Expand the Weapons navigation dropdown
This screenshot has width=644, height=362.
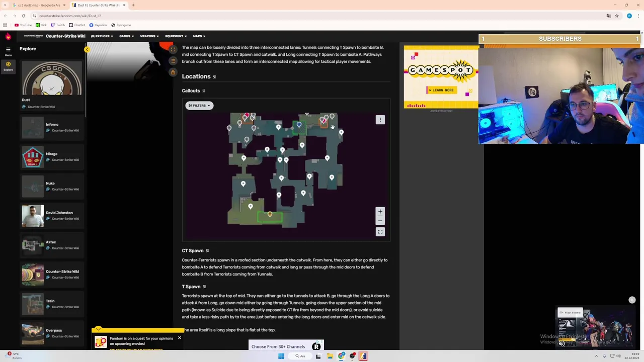149,36
